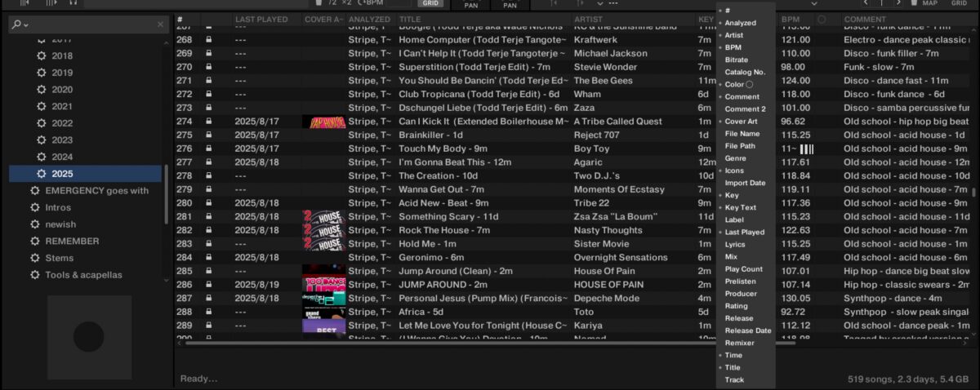Enable the Release Date column

click(747, 330)
